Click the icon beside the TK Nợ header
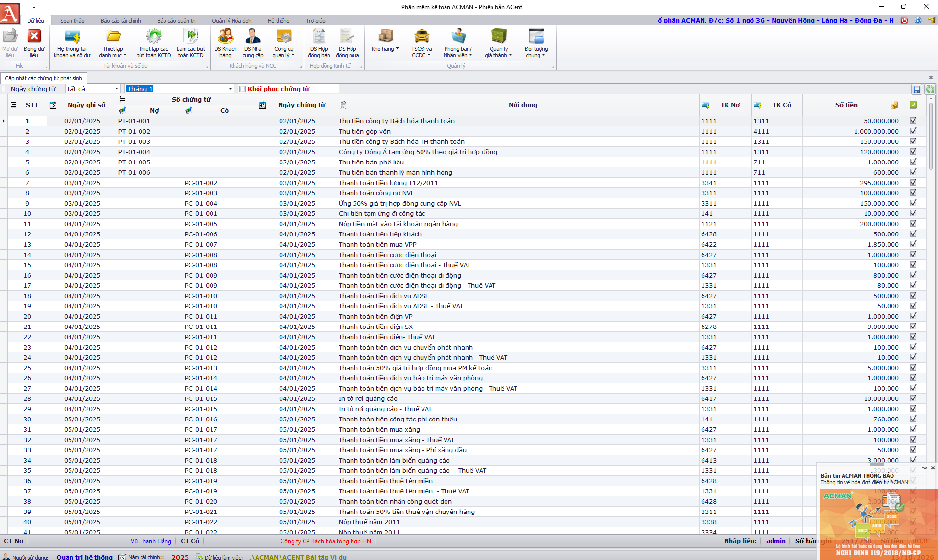 click(x=705, y=105)
